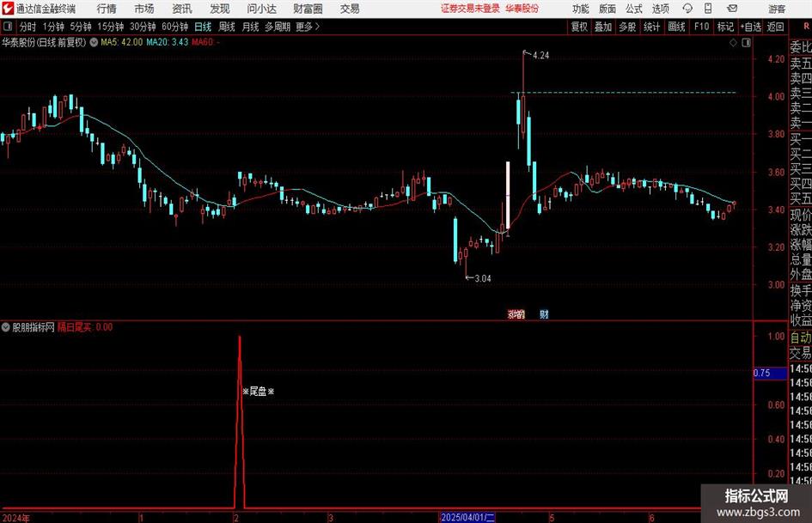Click the 4.00 price axis label
Image resolution: width=812 pixels, height=523 pixels.
[776, 96]
